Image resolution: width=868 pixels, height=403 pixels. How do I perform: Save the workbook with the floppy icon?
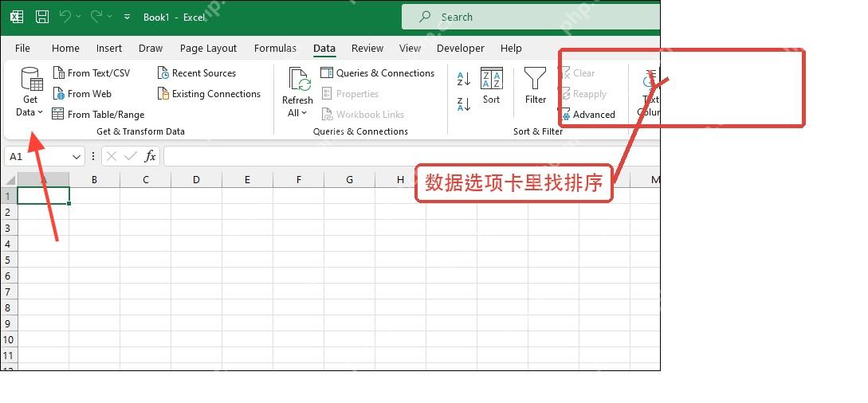click(42, 17)
